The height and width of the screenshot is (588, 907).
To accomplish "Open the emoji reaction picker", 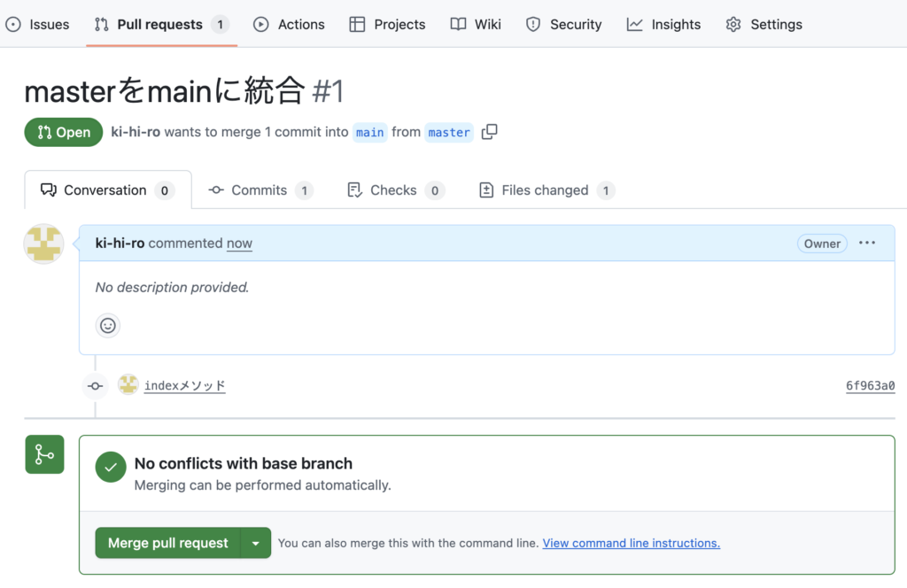I will click(x=108, y=326).
